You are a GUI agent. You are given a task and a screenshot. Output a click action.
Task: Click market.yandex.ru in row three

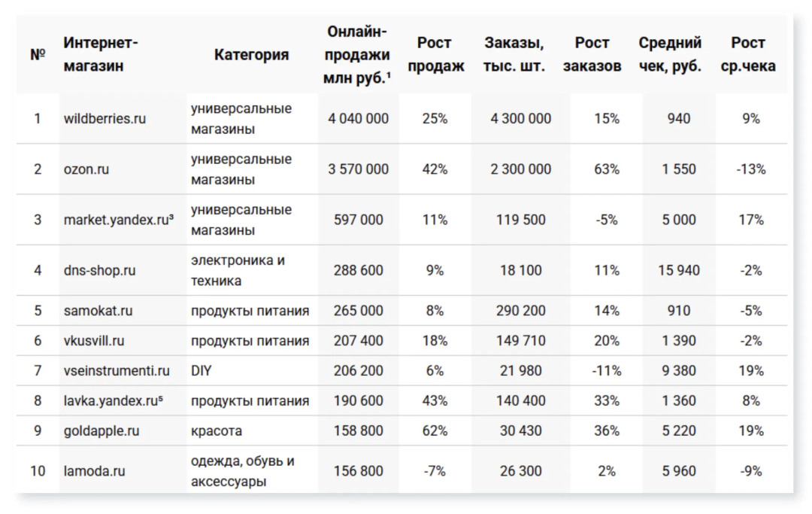tap(119, 220)
